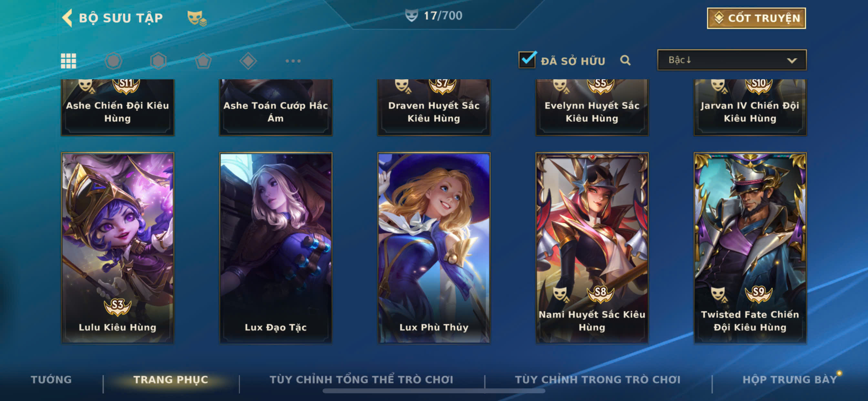Filter by the pentagon rarity icon
Viewport: 868px width, 401px height.
(203, 61)
